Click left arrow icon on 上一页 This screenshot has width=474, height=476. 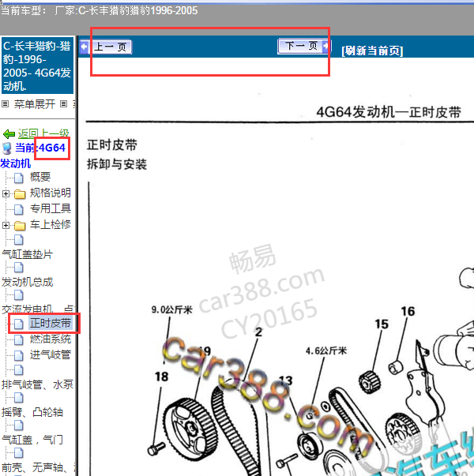point(85,47)
